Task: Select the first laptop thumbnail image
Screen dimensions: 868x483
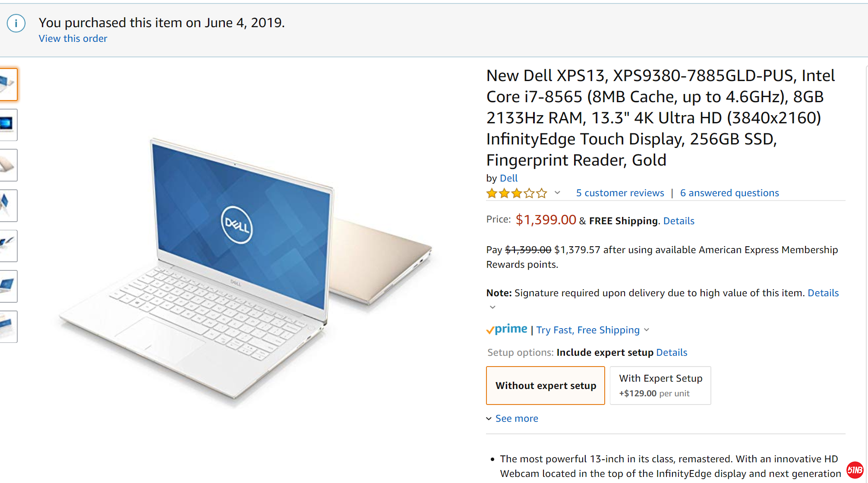Action: [8, 85]
